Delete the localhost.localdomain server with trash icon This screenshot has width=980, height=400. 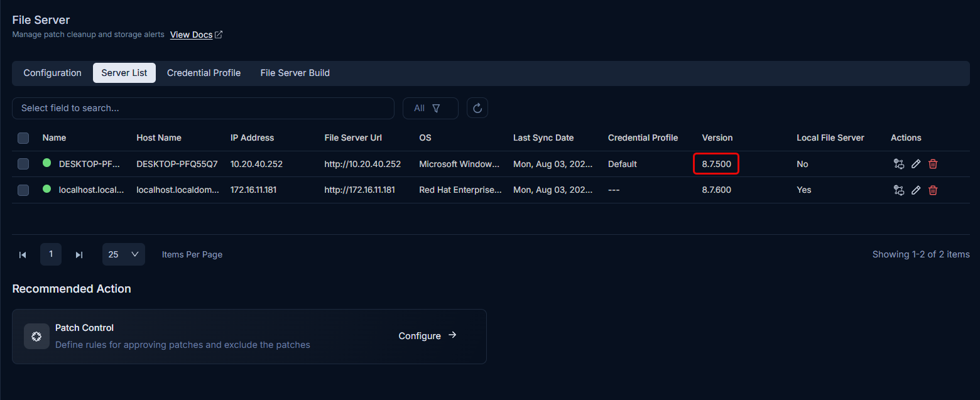pyautogui.click(x=933, y=190)
